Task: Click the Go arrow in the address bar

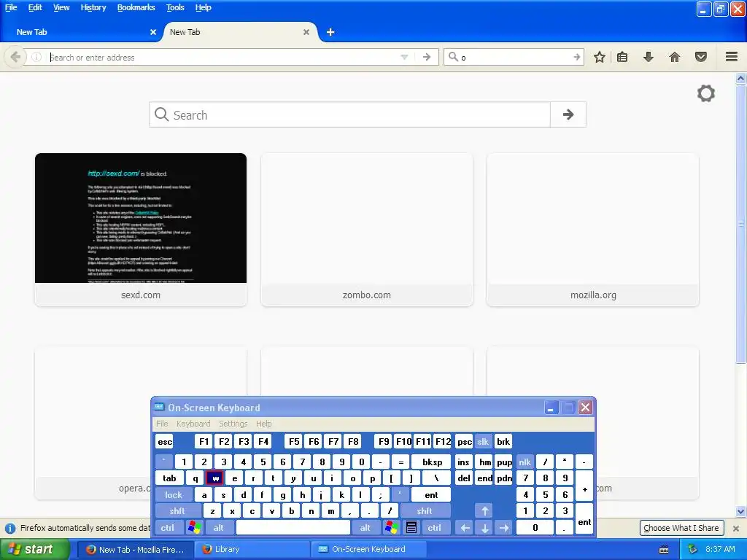Action: [427, 57]
